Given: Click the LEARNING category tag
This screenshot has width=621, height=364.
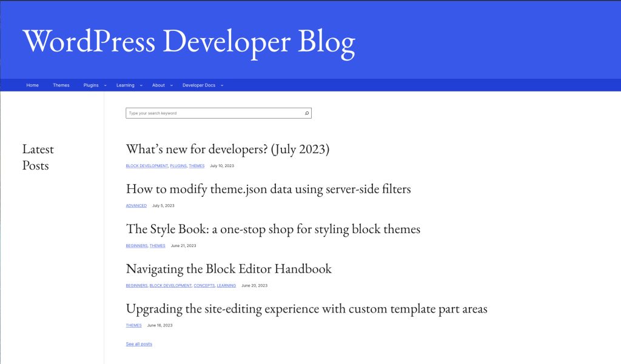Looking at the screenshot, I should (226, 286).
